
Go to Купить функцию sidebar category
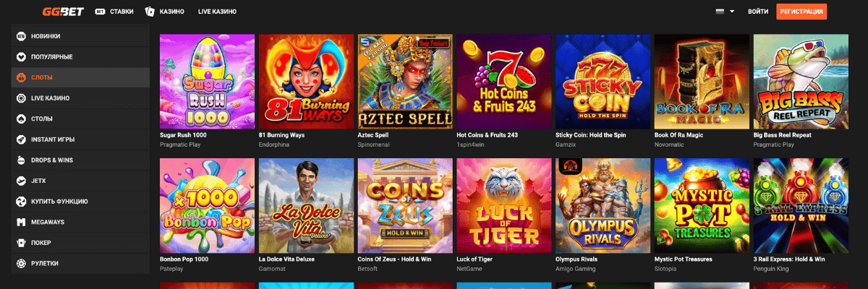tap(59, 202)
